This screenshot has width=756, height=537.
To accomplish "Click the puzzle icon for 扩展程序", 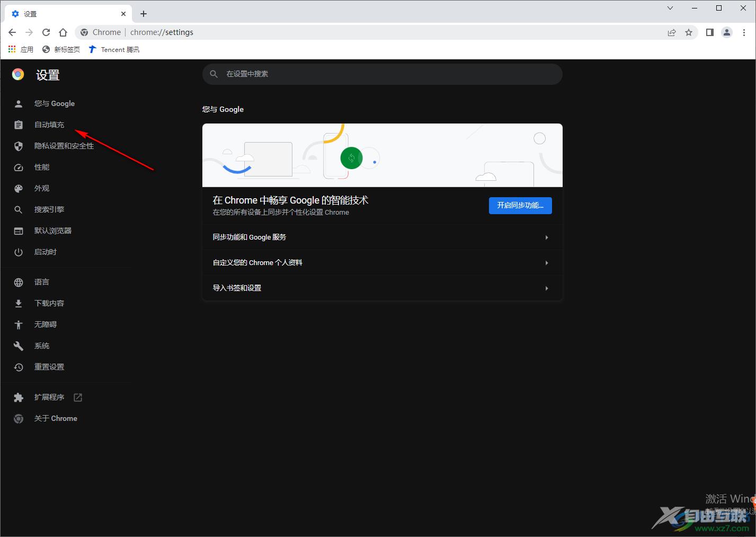I will (x=19, y=397).
